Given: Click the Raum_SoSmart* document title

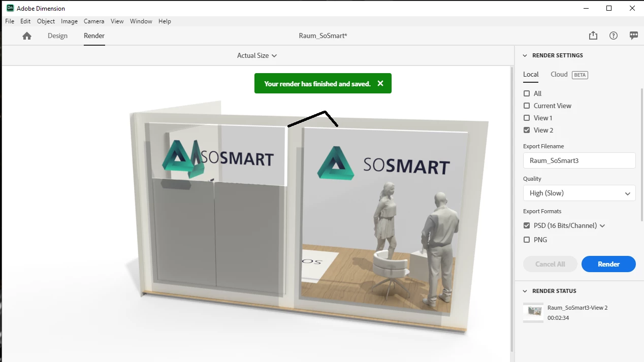Looking at the screenshot, I should [x=323, y=36].
